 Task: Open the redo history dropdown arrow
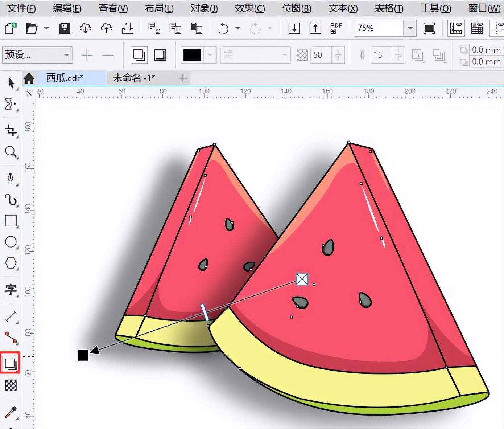click(x=270, y=28)
